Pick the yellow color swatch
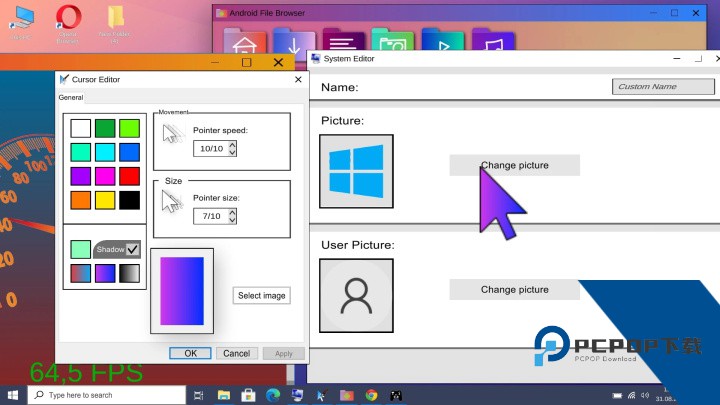Viewport: 720px width, 405px height. click(105, 200)
